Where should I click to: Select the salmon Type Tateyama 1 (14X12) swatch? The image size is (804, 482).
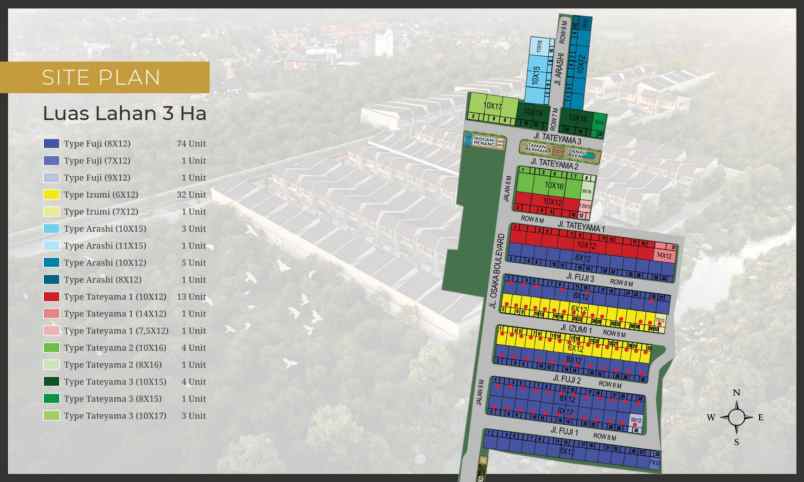tap(51, 313)
